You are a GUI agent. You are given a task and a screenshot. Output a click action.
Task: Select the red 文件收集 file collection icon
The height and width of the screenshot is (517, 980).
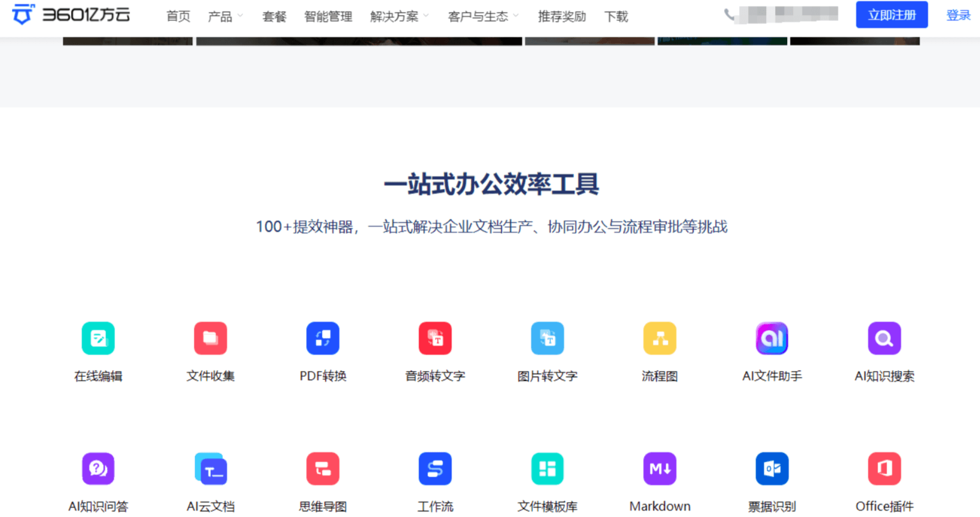pyautogui.click(x=210, y=338)
